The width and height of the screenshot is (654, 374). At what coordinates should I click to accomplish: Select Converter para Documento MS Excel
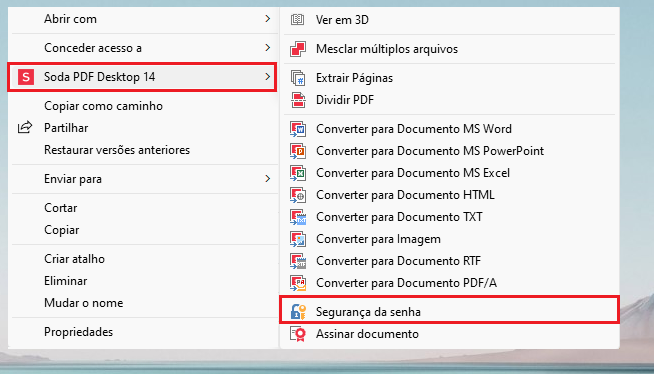450,173
